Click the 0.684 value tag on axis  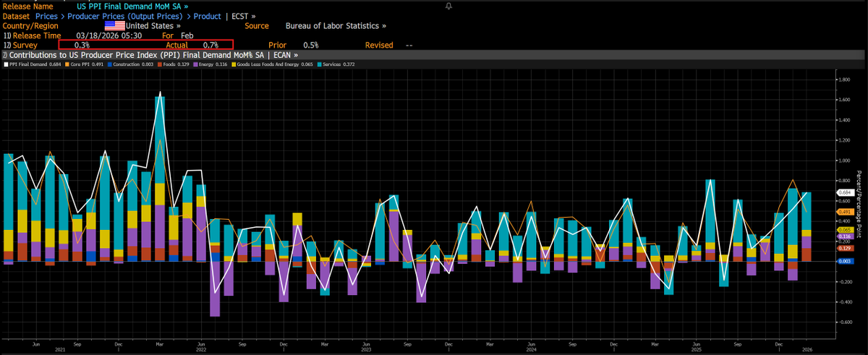[x=844, y=192]
